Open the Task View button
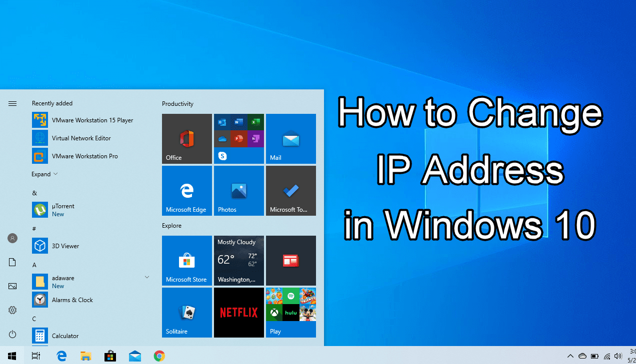 coord(36,356)
